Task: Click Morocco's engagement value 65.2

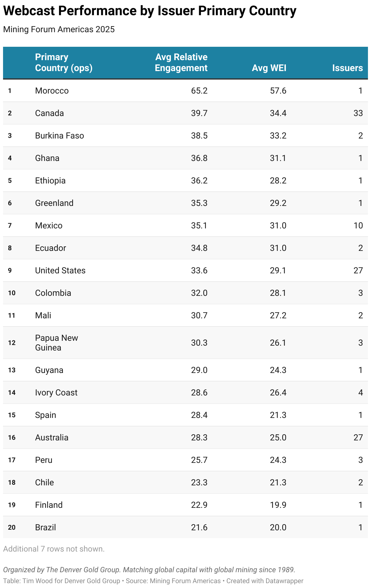Action: pos(199,91)
